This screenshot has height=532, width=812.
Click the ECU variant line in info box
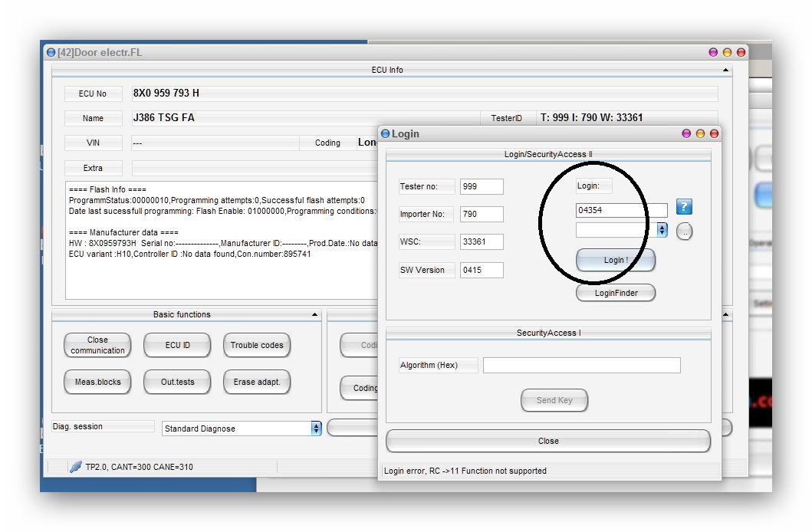click(189, 254)
